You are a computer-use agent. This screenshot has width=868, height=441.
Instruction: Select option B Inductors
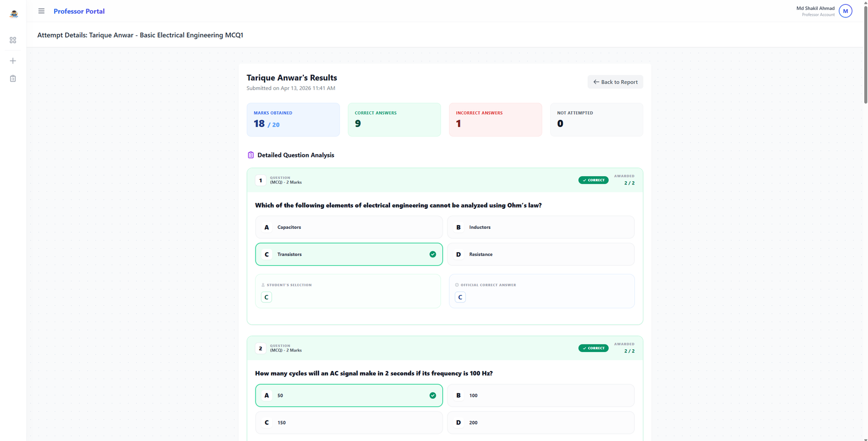540,227
